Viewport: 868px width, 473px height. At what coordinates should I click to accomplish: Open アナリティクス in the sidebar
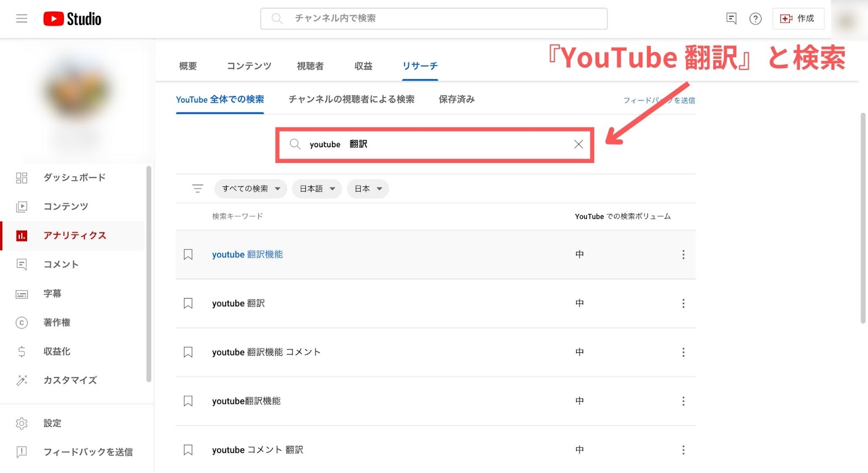tap(73, 236)
